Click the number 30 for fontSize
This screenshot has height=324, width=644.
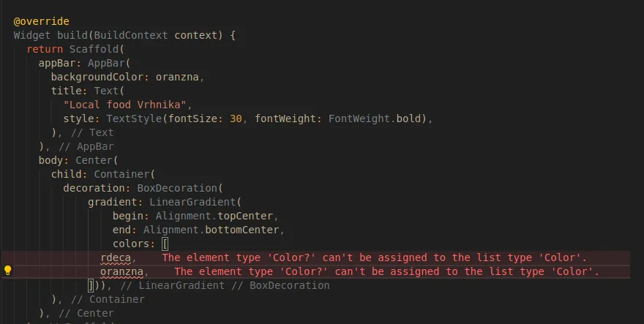236,118
